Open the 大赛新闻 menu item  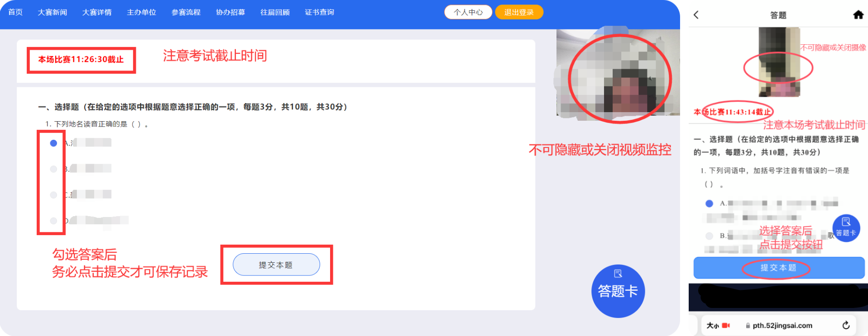tap(52, 12)
